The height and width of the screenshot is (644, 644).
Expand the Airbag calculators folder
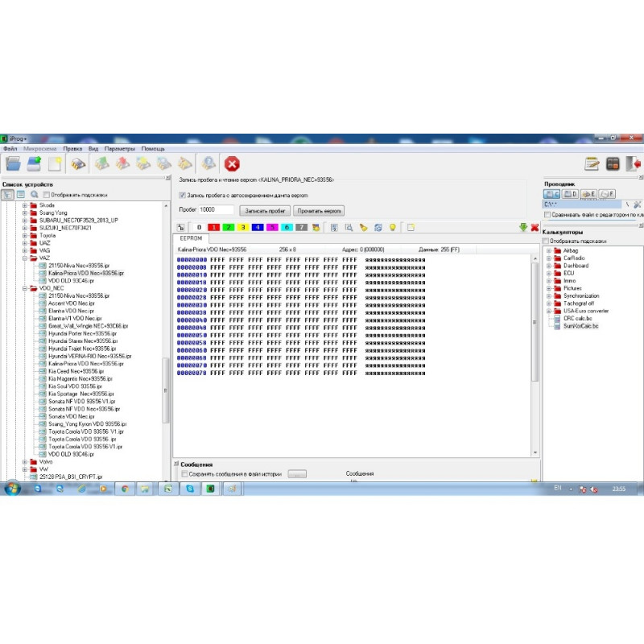548,250
